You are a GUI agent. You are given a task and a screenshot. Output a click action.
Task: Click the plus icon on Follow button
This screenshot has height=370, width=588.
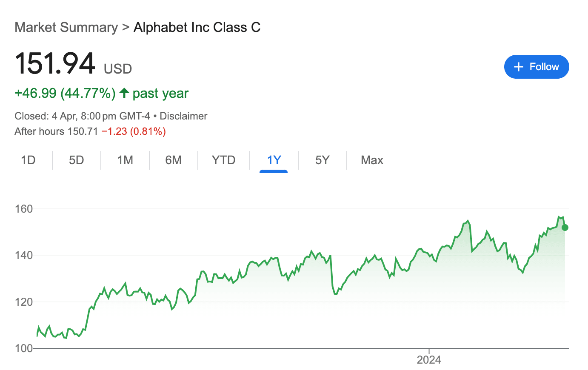tap(518, 67)
